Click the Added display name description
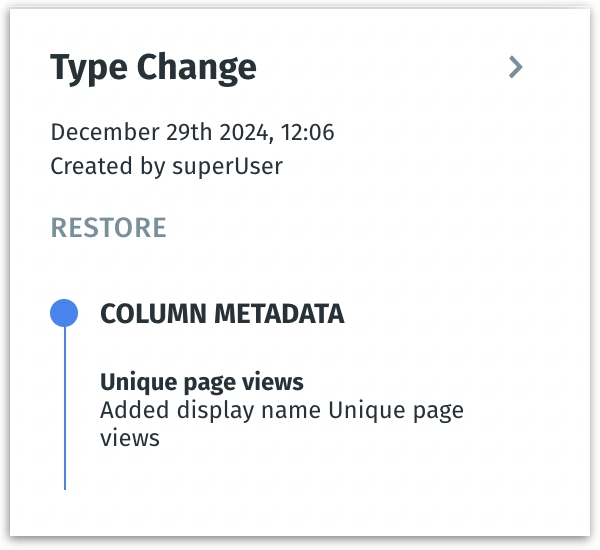600x550 pixels. tap(281, 411)
